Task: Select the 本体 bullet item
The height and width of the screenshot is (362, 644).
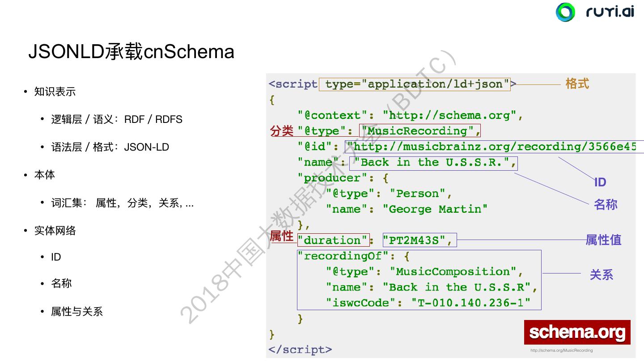Action: coord(45,175)
